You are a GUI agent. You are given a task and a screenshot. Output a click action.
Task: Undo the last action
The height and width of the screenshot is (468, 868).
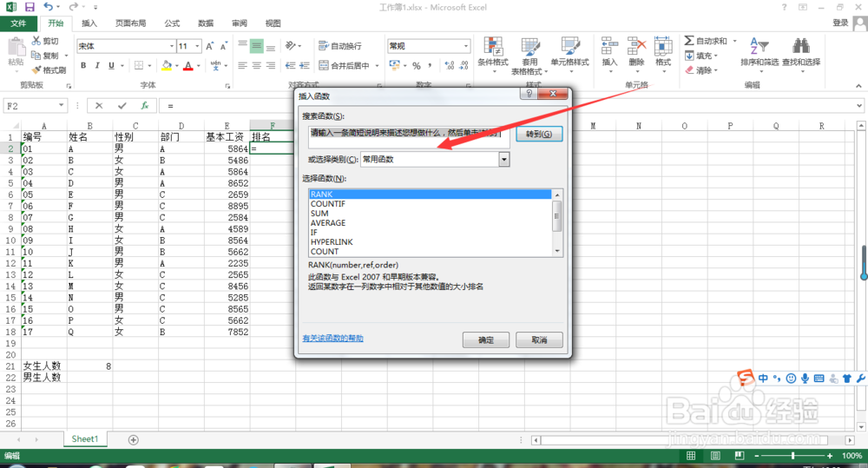click(x=48, y=7)
